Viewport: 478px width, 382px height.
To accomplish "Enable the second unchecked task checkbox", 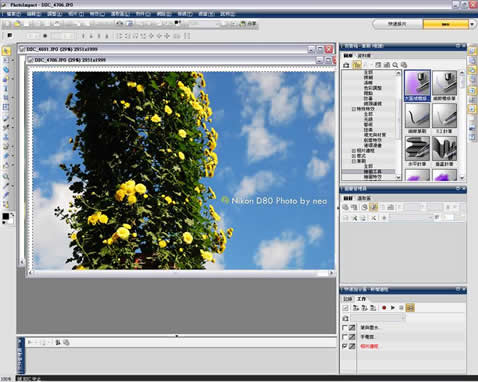I will pos(345,337).
